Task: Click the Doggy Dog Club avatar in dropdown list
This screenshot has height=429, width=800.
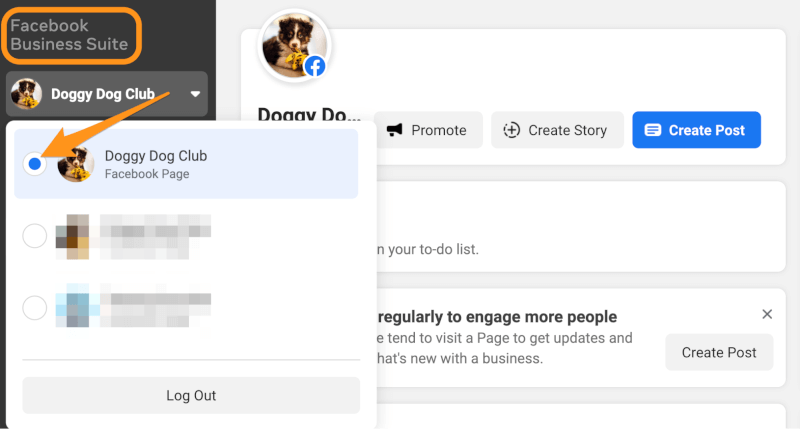Action: [x=76, y=164]
